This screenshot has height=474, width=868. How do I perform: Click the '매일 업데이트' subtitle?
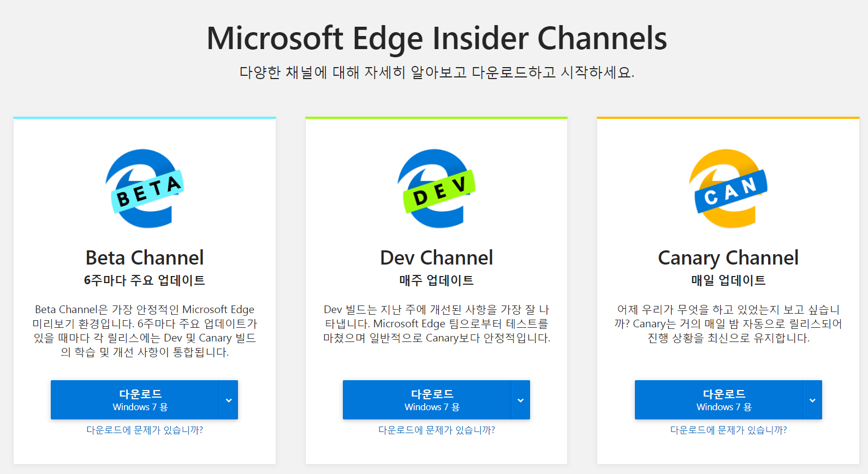tap(728, 280)
